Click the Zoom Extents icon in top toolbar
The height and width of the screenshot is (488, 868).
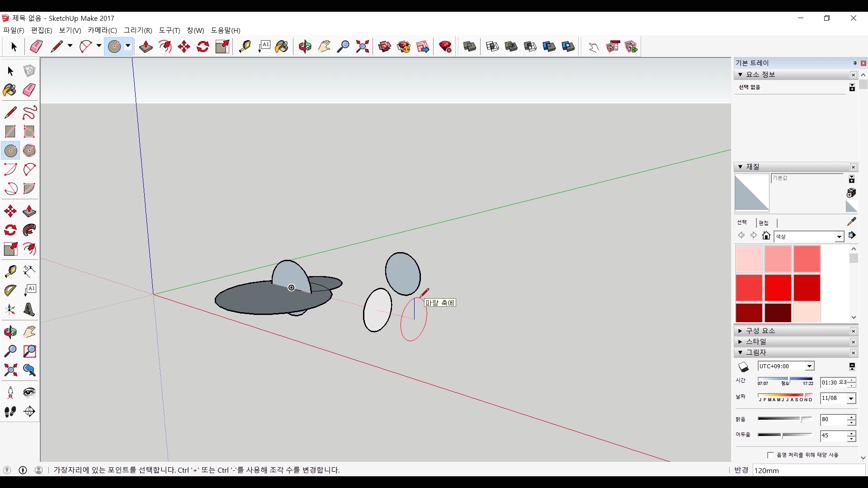coord(362,47)
